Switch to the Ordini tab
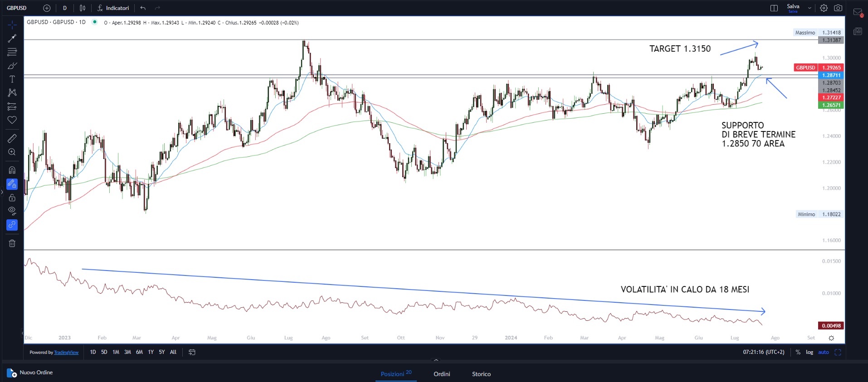This screenshot has width=868, height=382. 442,374
